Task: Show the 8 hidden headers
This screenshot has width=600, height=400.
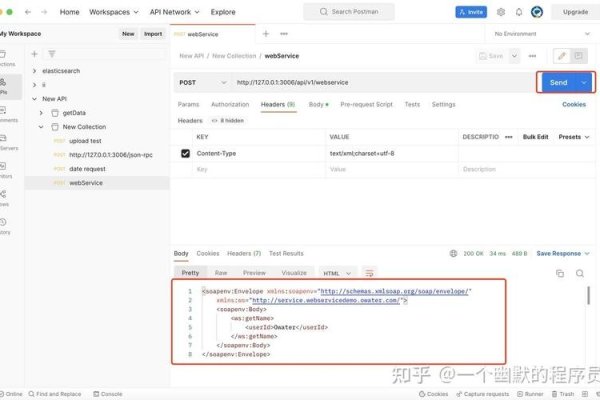Action: coord(228,121)
